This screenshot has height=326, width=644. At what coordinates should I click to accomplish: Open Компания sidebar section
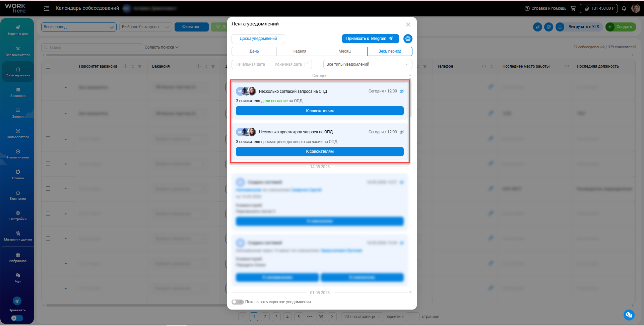(18, 195)
